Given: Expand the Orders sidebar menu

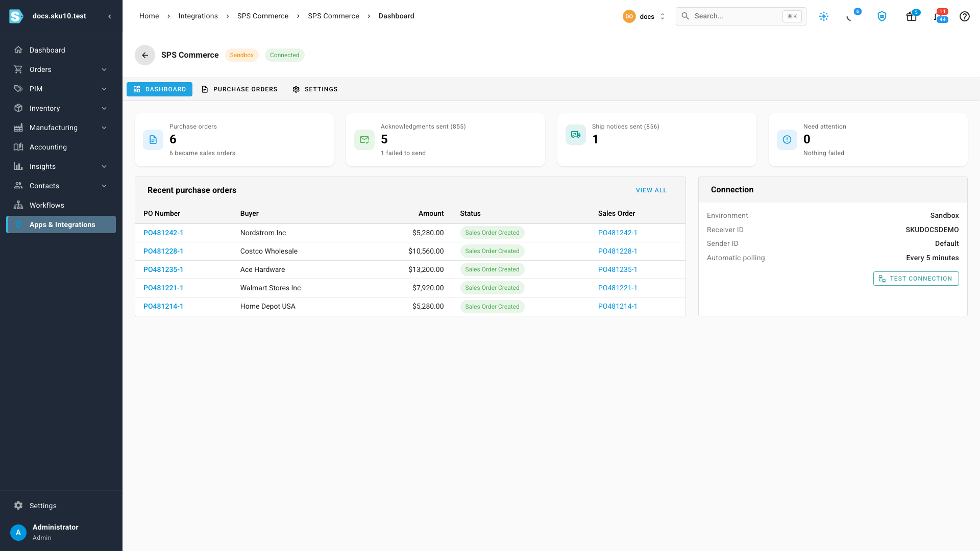Looking at the screenshot, I should coord(61,69).
